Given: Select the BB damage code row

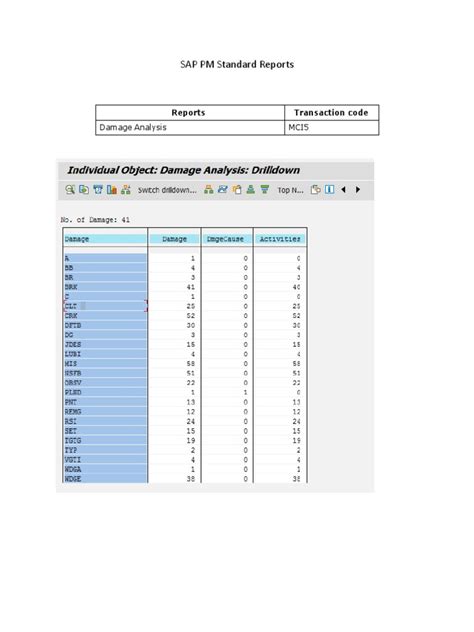Looking at the screenshot, I should pyautogui.click(x=105, y=268).
